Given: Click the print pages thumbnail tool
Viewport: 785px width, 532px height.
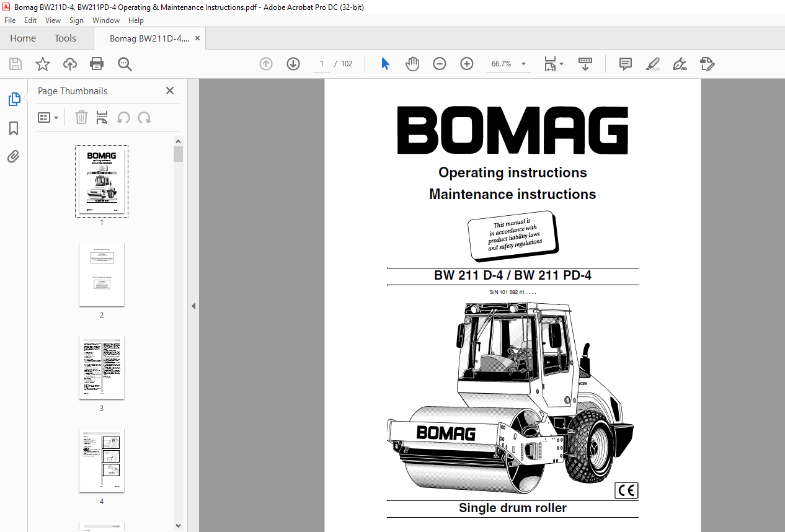Looking at the screenshot, I should pyautogui.click(x=102, y=117).
